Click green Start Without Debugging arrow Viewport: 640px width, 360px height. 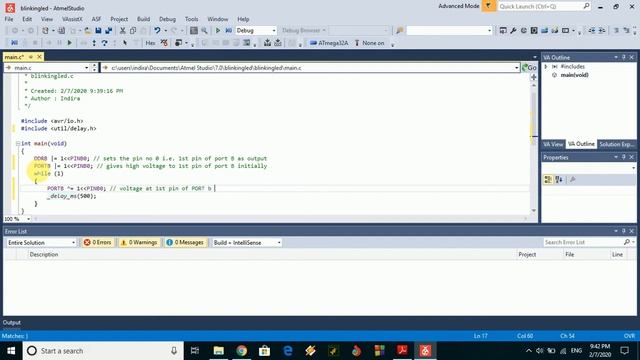tap(218, 31)
